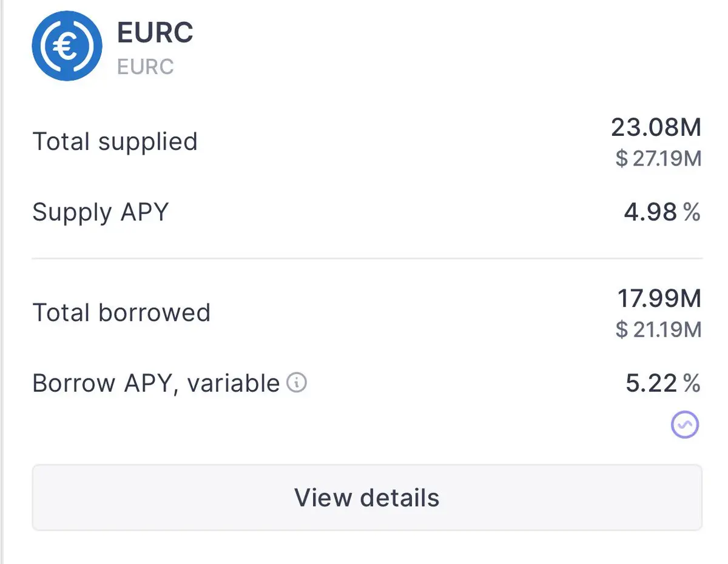728x564 pixels.
Task: Click the gray EURC ticker subtitle
Action: pyautogui.click(x=146, y=67)
